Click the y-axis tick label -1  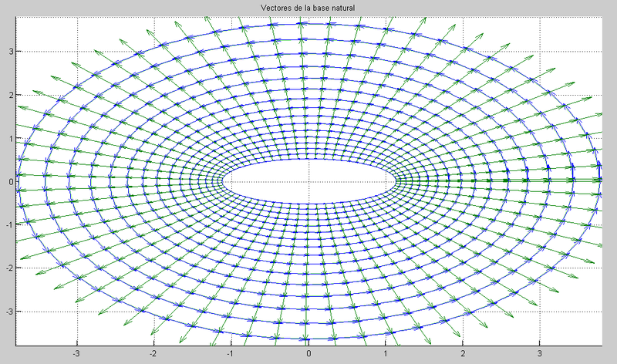point(8,225)
